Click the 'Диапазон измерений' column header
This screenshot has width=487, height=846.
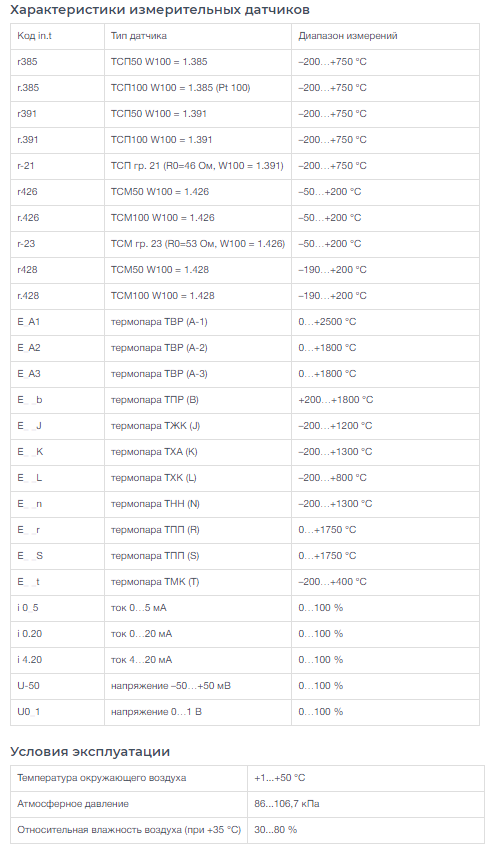(x=385, y=36)
